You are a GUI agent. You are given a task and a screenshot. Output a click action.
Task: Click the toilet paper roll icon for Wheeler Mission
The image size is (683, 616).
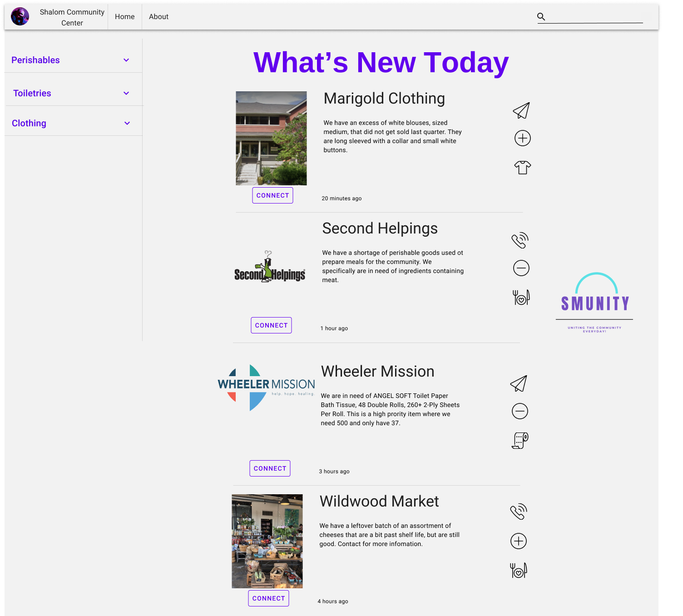pyautogui.click(x=520, y=440)
